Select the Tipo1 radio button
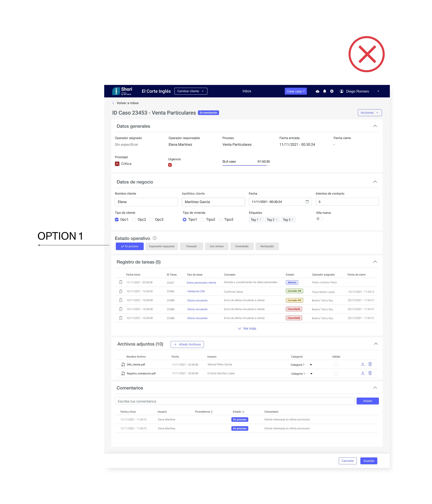Image resolution: width=432 pixels, height=504 pixels. pos(184,219)
